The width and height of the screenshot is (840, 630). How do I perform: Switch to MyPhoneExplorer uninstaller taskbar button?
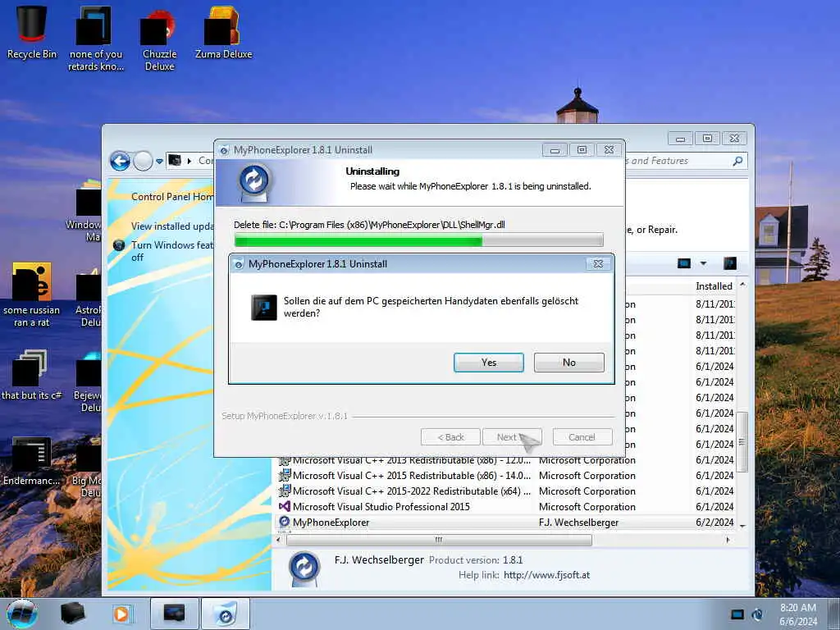[226, 614]
